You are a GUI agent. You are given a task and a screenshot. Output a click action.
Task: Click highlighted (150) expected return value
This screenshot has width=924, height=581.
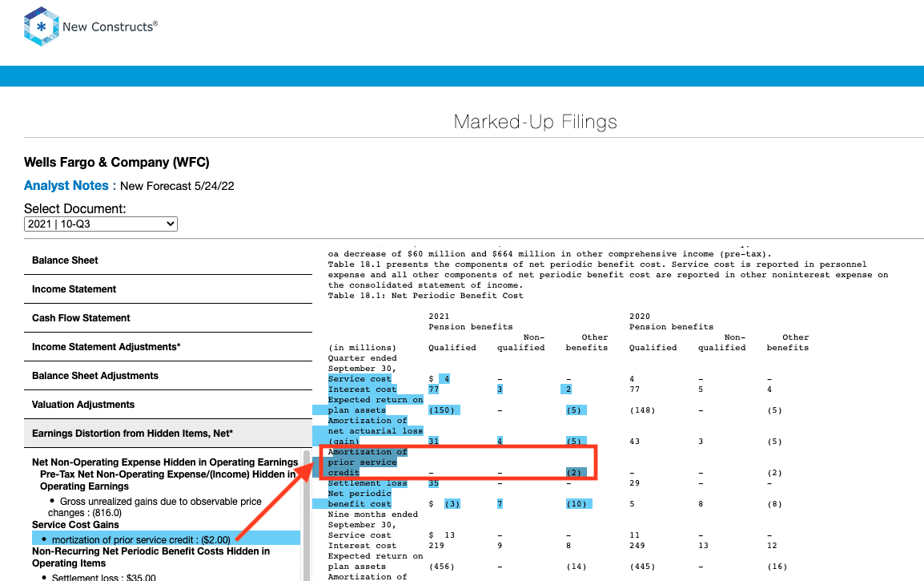444,410
